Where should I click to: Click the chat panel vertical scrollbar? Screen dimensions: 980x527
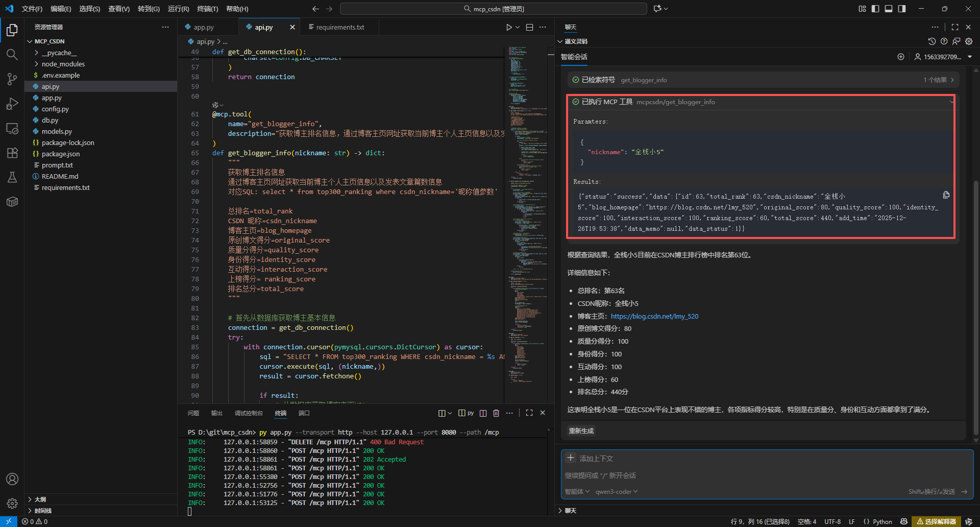tap(975, 306)
